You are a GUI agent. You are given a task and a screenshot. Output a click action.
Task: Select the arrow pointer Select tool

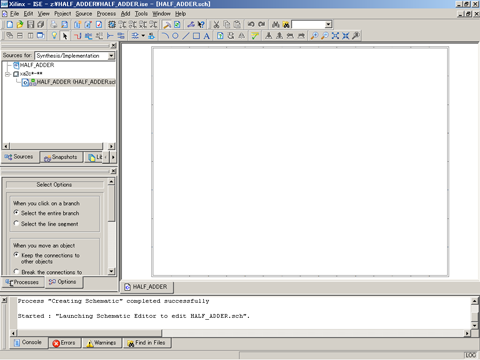[x=65, y=36]
